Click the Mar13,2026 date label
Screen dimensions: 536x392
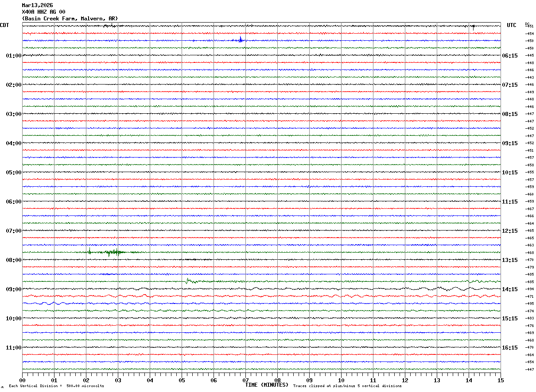[37, 5]
